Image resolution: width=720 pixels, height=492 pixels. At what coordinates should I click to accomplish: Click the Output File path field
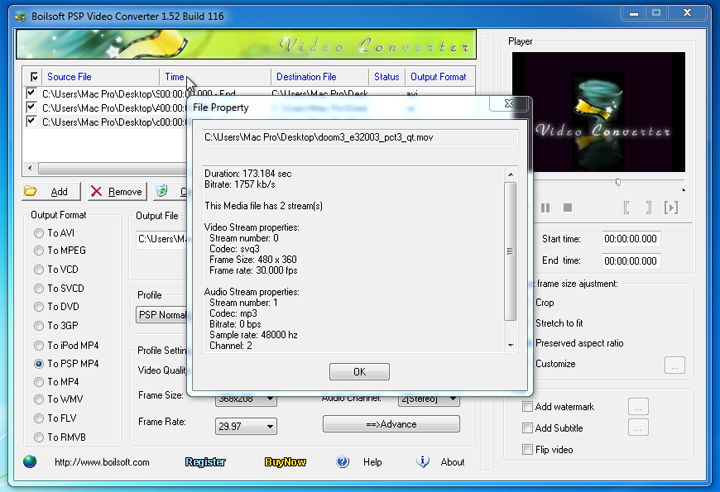(x=162, y=239)
